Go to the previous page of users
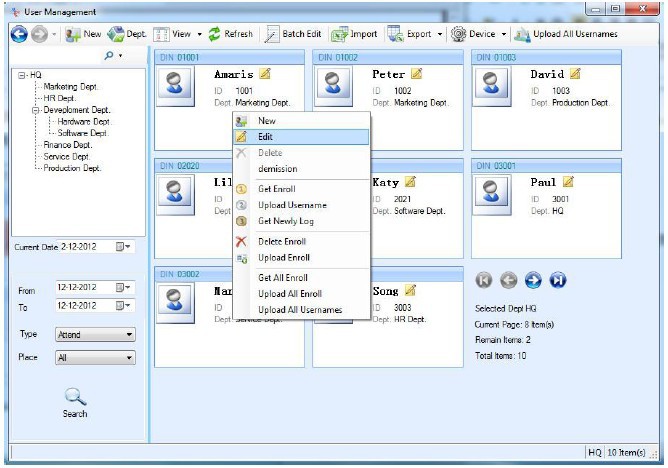The height and width of the screenshot is (468, 668). tap(508, 280)
